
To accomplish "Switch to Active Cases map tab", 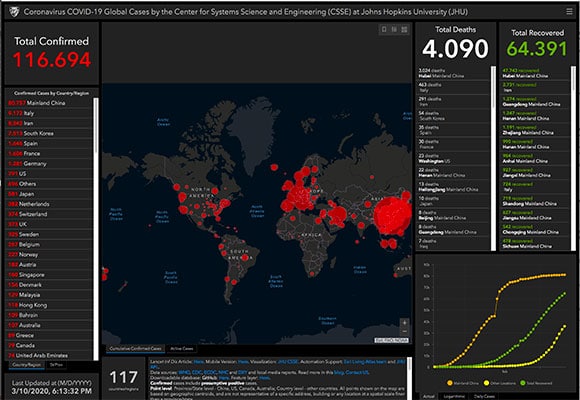I will [x=182, y=349].
